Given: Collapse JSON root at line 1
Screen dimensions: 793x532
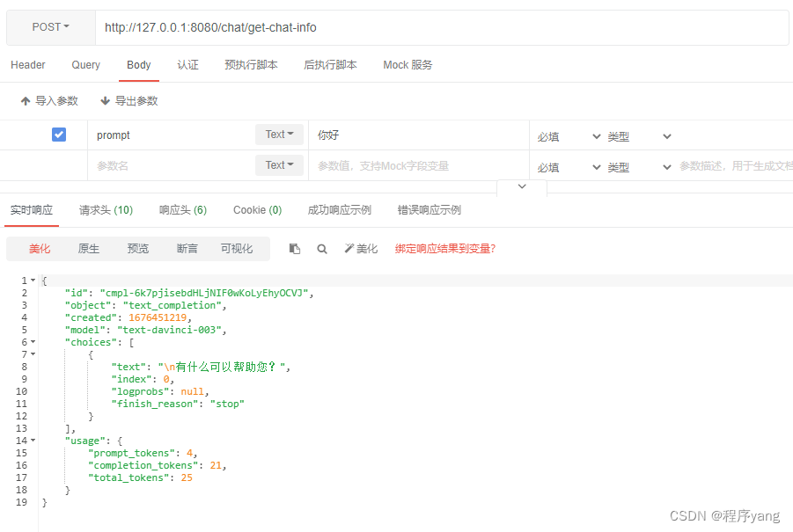Looking at the screenshot, I should [33, 280].
